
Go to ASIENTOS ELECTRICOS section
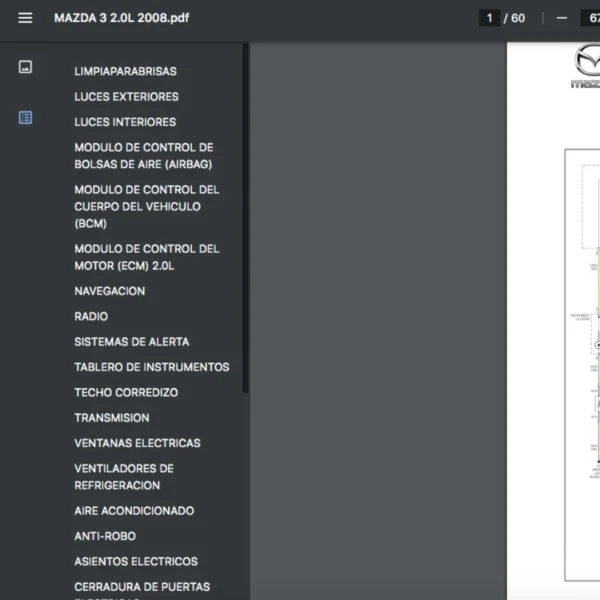136,561
